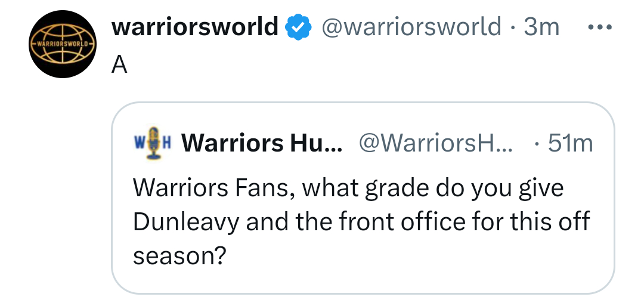The width and height of the screenshot is (644, 306).
Task: Click the WH letters in Huddle logo
Action: click(x=153, y=143)
